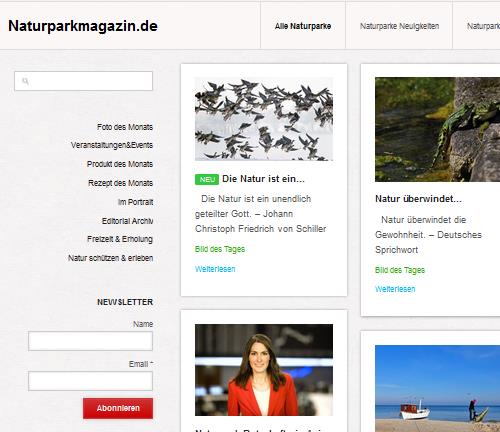Click the Schiller quote excerpt text

pos(261,214)
